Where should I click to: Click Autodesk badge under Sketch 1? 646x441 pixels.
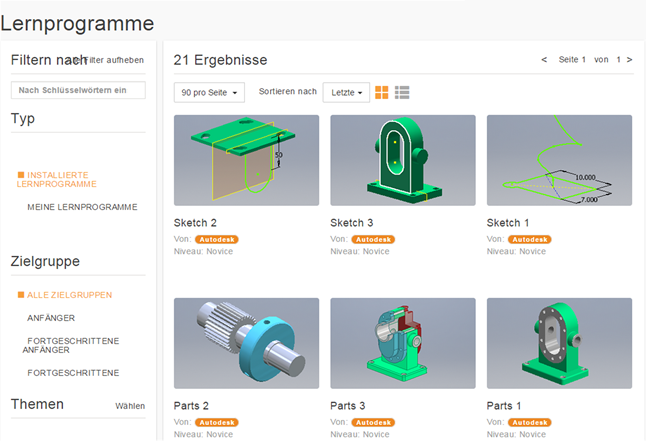pos(530,239)
